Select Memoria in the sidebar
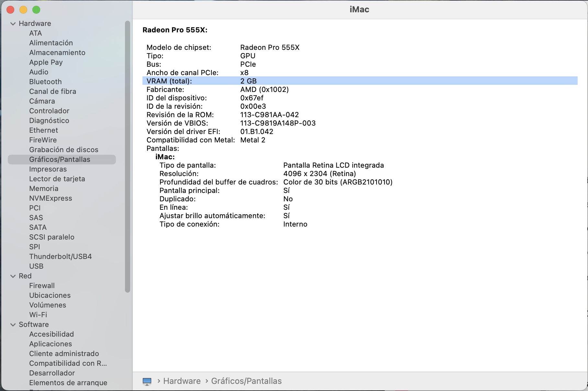Viewport: 588px width, 391px height. click(44, 188)
